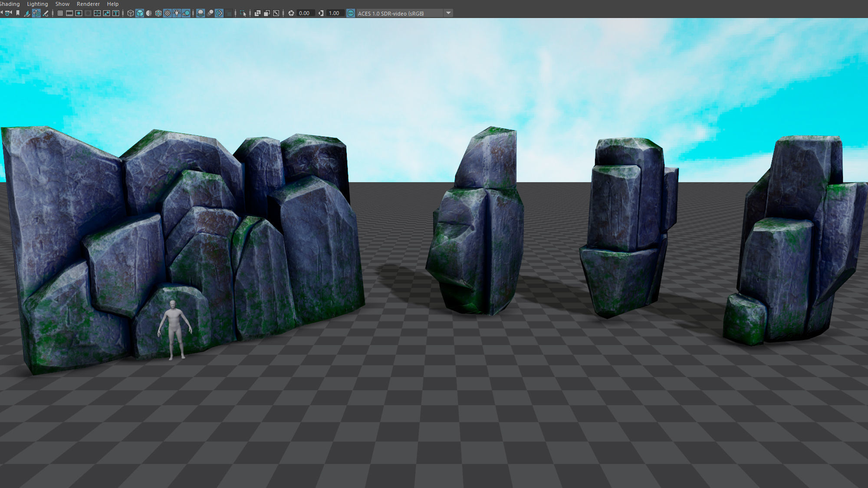Click the X-ray joints icon
Image resolution: width=868 pixels, height=488 pixels.
pos(276,13)
